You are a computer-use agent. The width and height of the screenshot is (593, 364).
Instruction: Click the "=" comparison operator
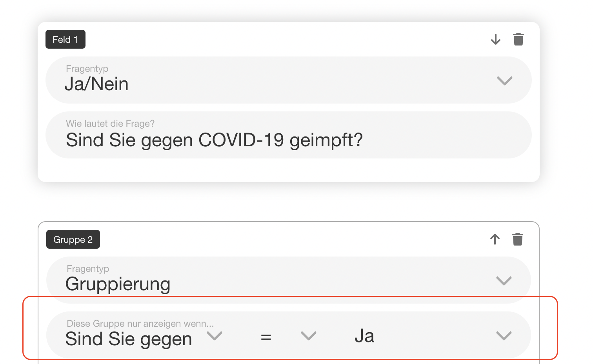coord(266,337)
